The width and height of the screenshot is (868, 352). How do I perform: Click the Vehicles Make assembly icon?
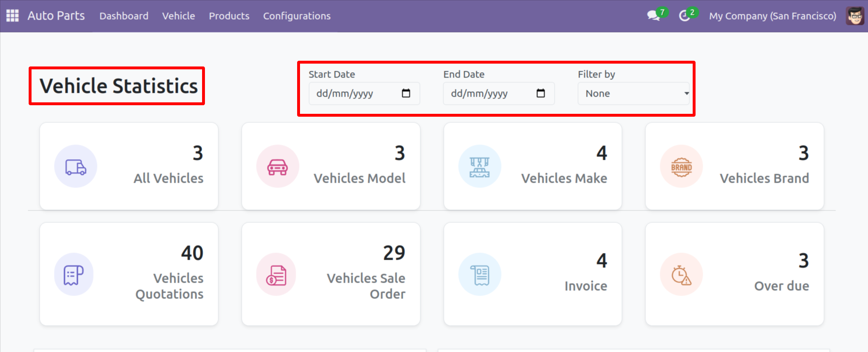pyautogui.click(x=480, y=166)
